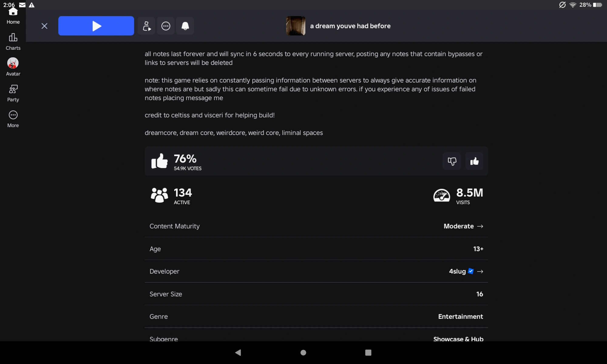Click the arrow next to 4slug
Screen dimensions: 607x364
pos(480,271)
